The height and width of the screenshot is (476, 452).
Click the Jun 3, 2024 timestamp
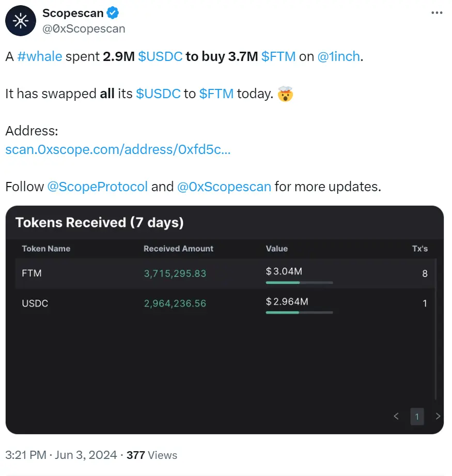coord(85,455)
